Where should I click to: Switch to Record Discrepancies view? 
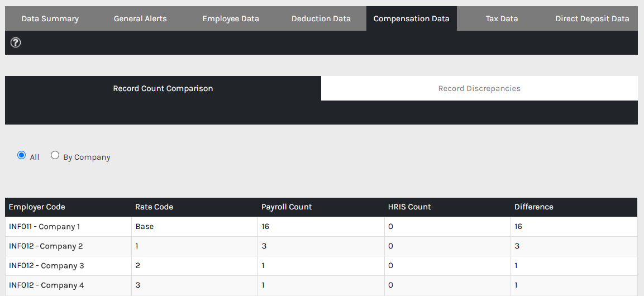479,88
